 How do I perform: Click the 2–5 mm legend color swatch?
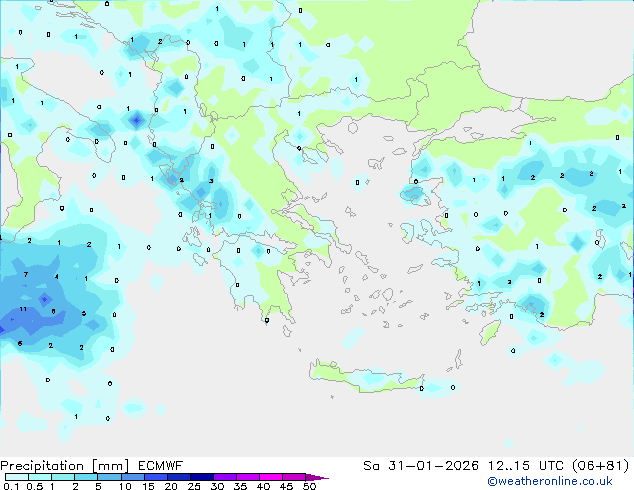[x=86, y=477]
